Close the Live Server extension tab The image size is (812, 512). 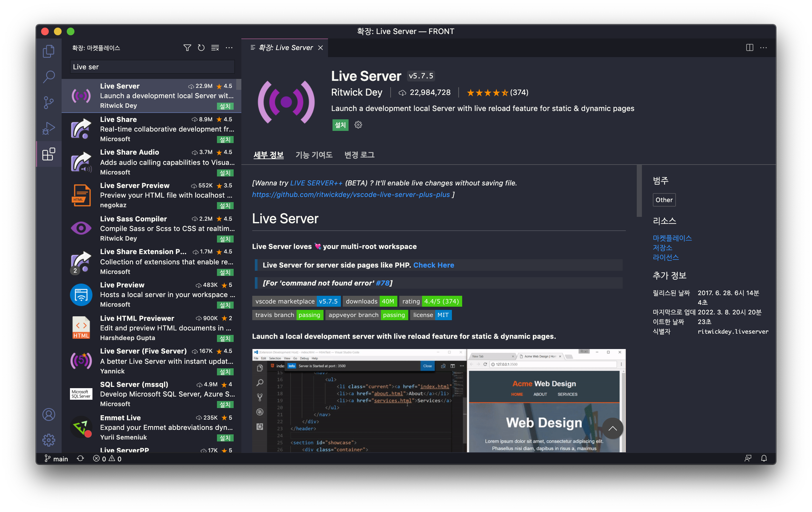(x=320, y=47)
